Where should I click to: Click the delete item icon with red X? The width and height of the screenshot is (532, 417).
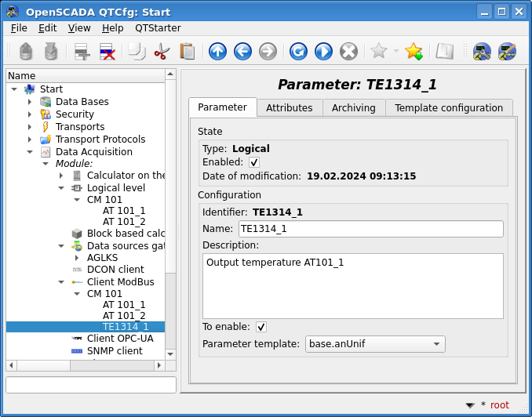107,52
